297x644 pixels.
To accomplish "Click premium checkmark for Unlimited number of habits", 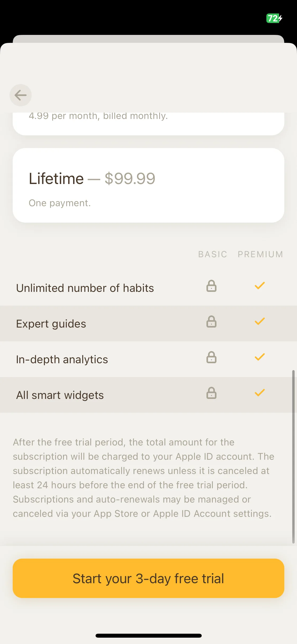I will [260, 286].
